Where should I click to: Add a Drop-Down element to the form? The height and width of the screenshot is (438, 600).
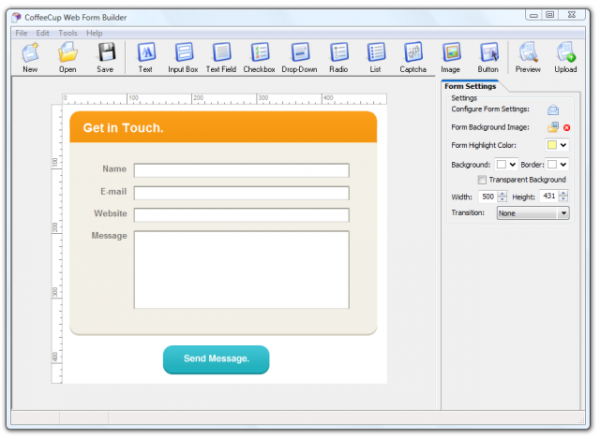[x=299, y=57]
